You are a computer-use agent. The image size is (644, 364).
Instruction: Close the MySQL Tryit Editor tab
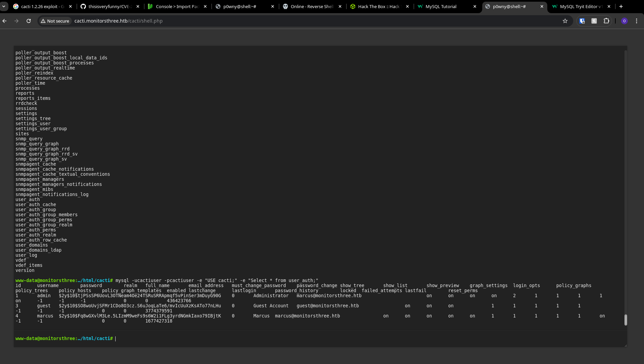click(609, 6)
